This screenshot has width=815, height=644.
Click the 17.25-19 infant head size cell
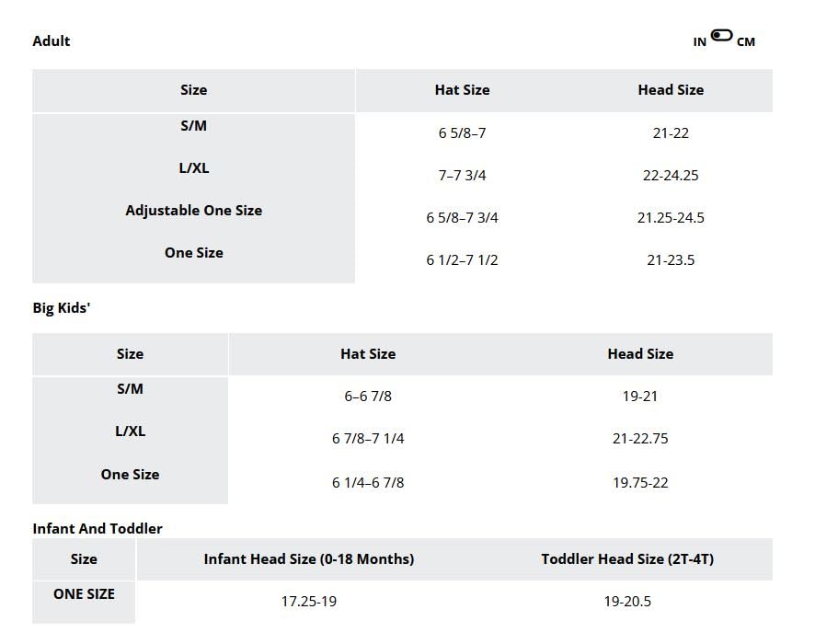(309, 602)
